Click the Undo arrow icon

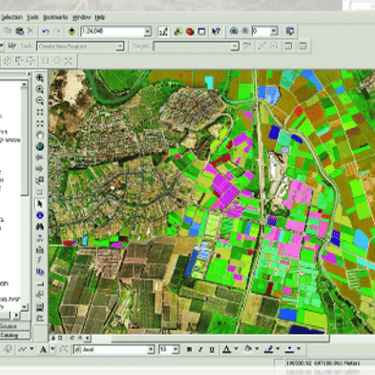[x=46, y=31]
